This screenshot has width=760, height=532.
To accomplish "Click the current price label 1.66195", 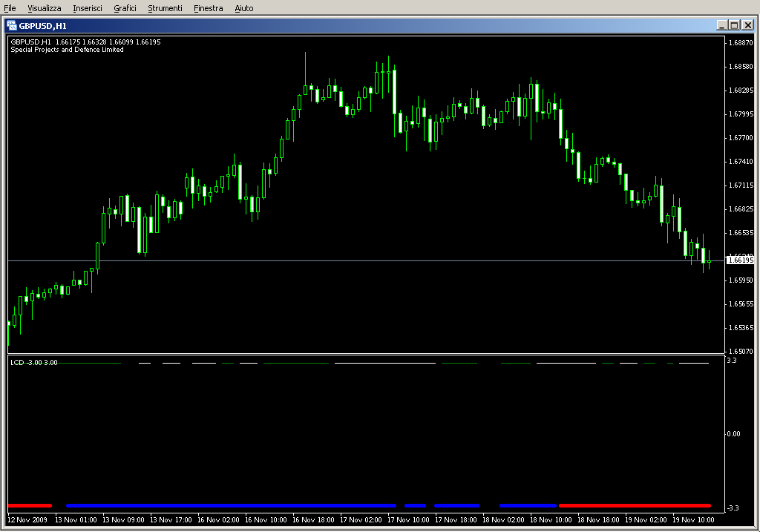I will tap(740, 260).
